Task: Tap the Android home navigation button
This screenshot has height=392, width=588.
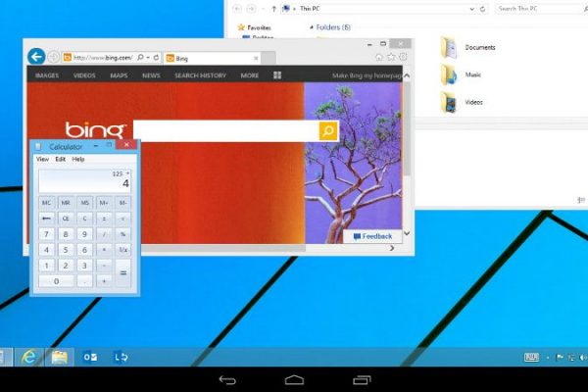Action: (294, 380)
